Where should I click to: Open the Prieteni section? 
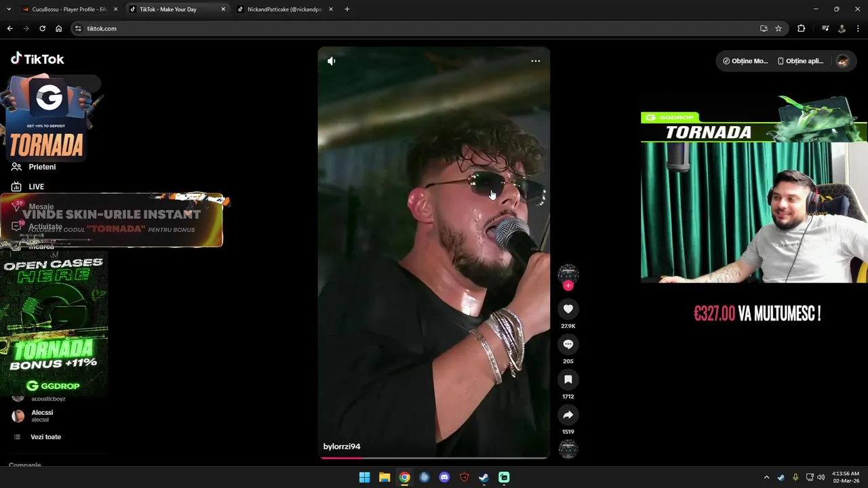42,167
